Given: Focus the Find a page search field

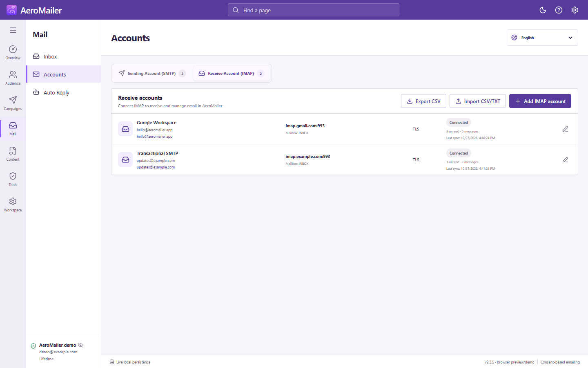Looking at the screenshot, I should [314, 10].
